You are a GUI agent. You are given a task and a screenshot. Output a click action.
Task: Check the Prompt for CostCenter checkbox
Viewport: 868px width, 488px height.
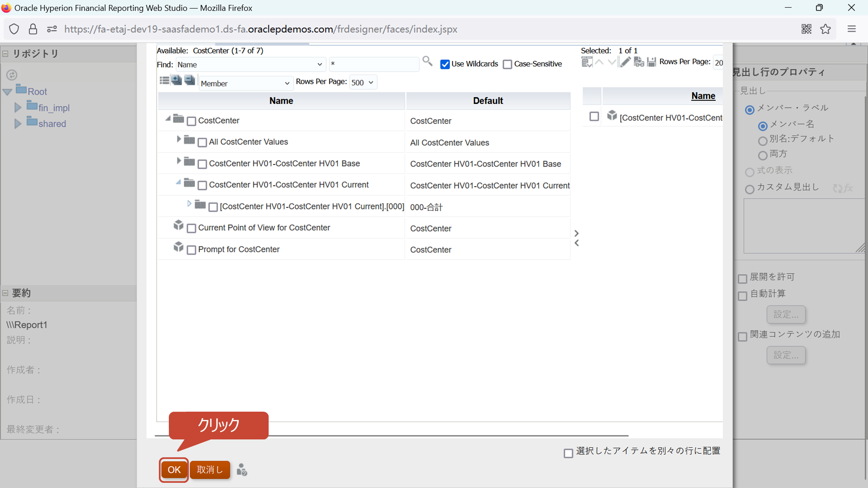coord(191,250)
